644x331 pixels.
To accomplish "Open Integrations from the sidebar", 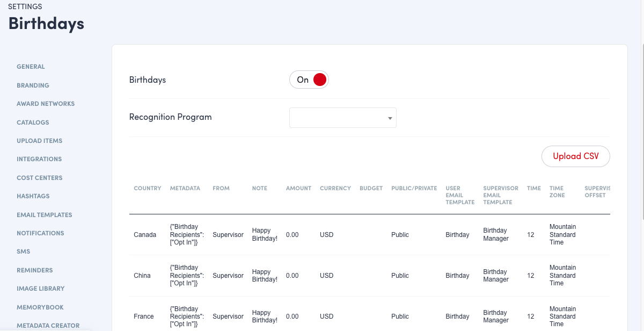I will click(x=39, y=159).
